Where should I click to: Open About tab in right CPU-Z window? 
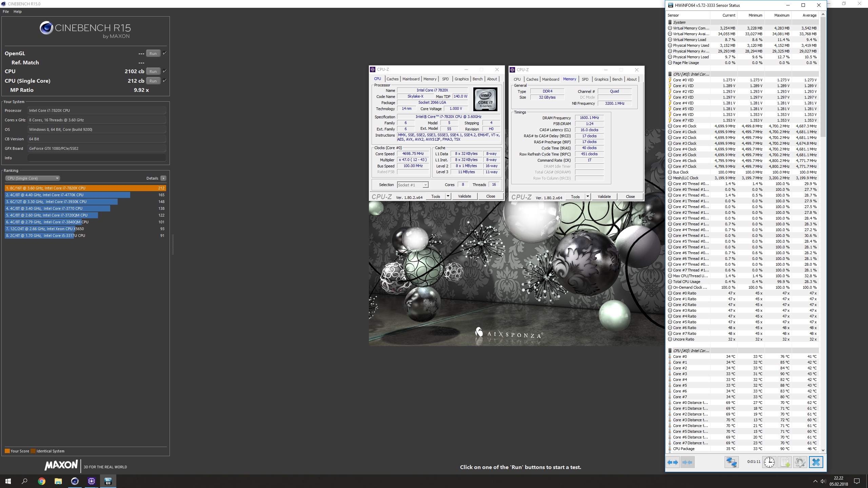tap(631, 79)
